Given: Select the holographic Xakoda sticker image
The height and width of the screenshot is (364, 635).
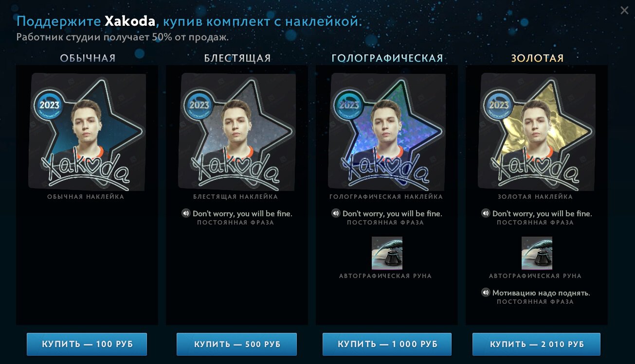Looking at the screenshot, I should pos(387,132).
